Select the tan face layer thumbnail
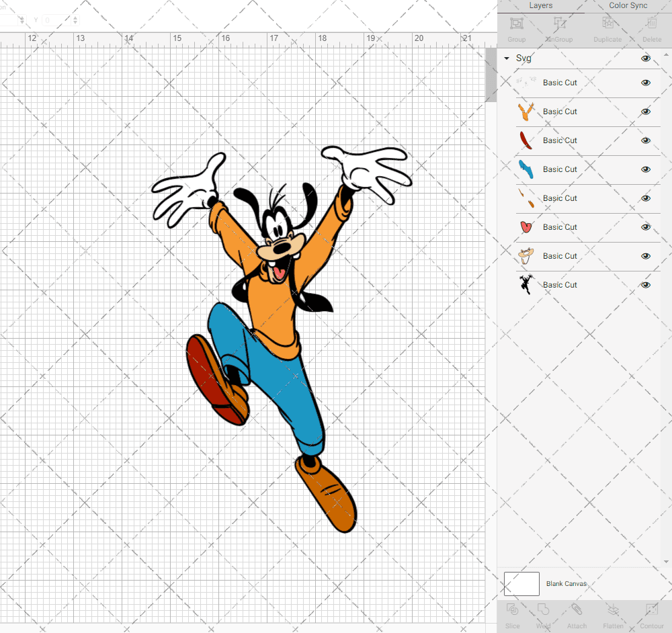This screenshot has height=633, width=672. coord(526,256)
